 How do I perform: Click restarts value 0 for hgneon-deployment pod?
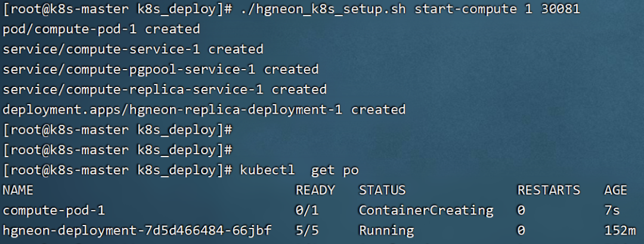click(x=521, y=231)
